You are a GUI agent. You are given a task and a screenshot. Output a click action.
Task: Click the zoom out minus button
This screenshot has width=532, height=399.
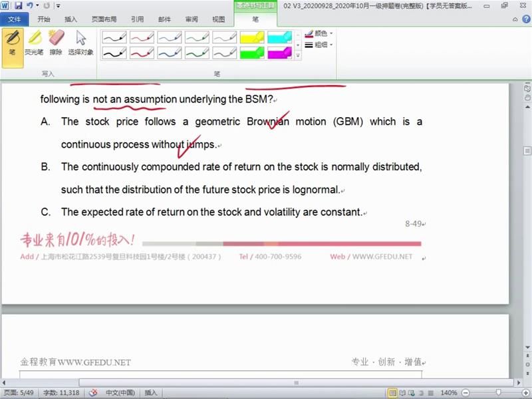466,393
